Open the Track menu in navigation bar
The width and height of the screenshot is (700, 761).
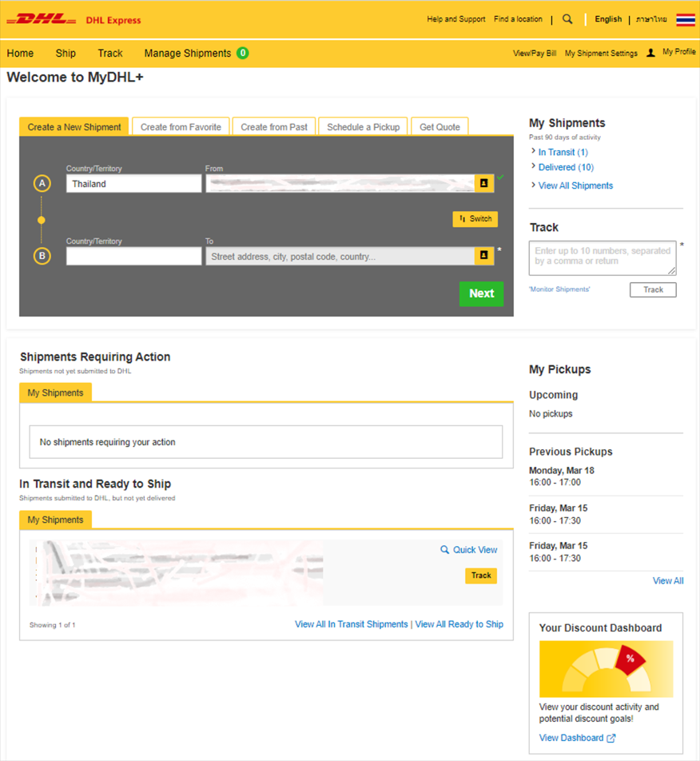coord(110,53)
